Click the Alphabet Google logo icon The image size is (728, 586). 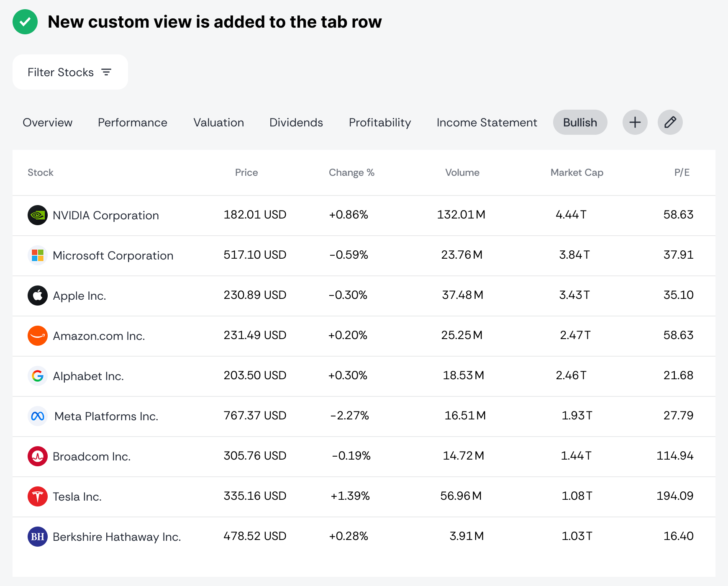(x=38, y=376)
